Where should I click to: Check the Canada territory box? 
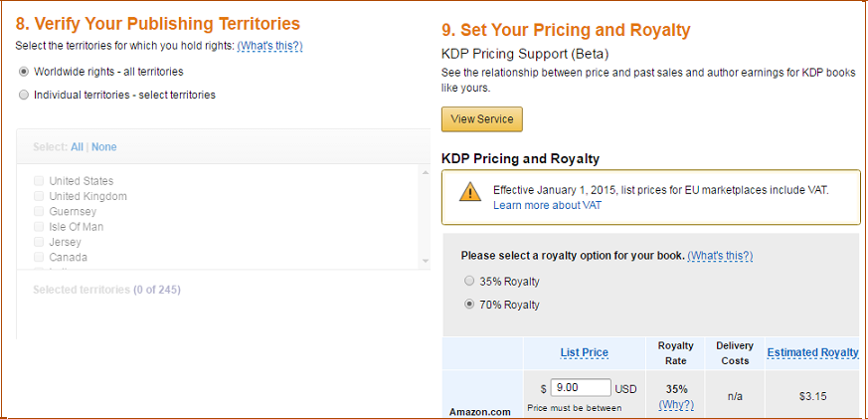(x=39, y=257)
